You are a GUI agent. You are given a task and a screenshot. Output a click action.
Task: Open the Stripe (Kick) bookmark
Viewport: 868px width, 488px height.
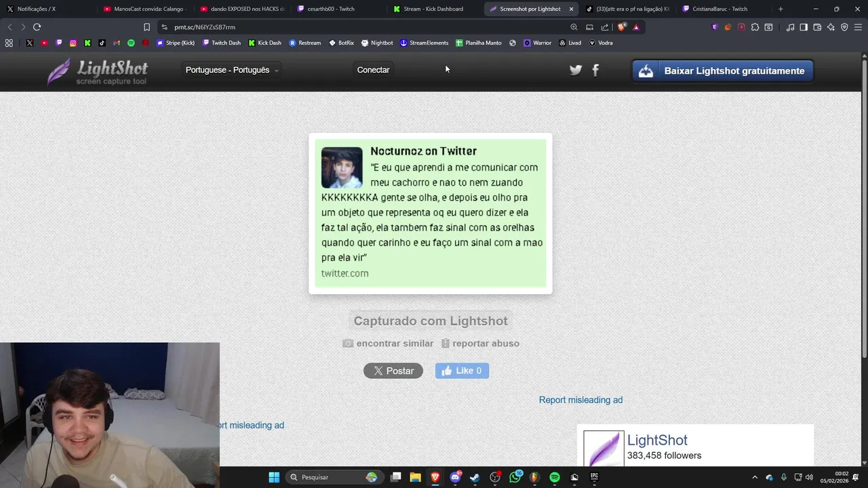pos(176,43)
